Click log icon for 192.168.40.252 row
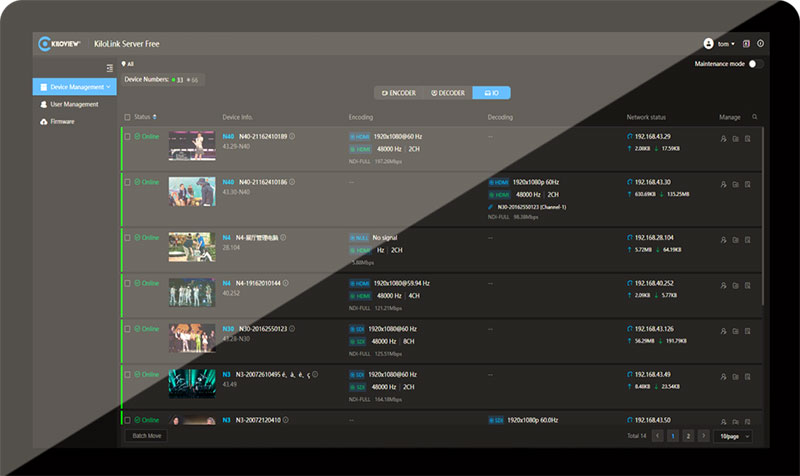 pos(747,286)
